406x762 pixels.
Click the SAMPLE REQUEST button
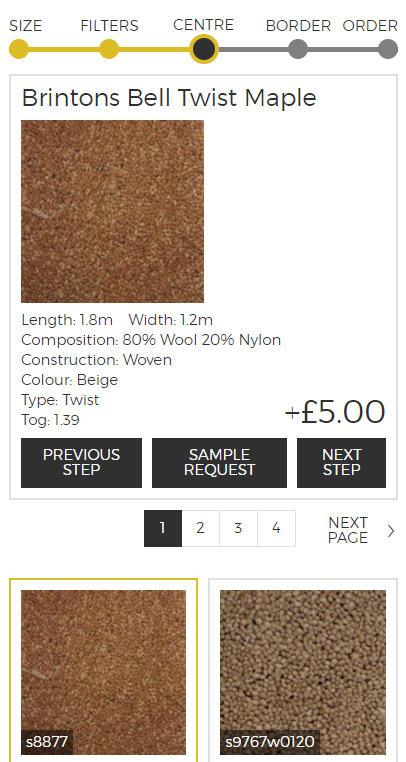[219, 463]
